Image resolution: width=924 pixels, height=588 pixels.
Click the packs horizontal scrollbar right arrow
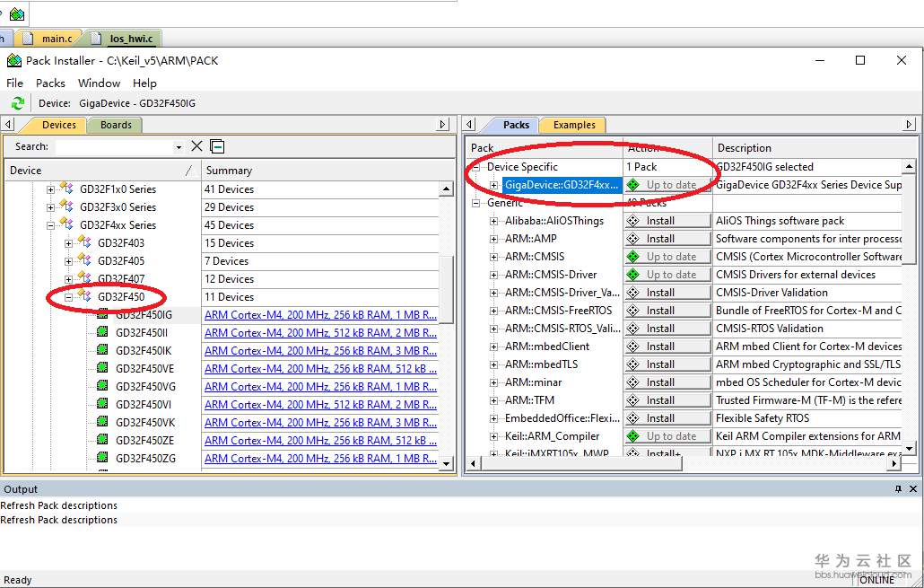895,463
